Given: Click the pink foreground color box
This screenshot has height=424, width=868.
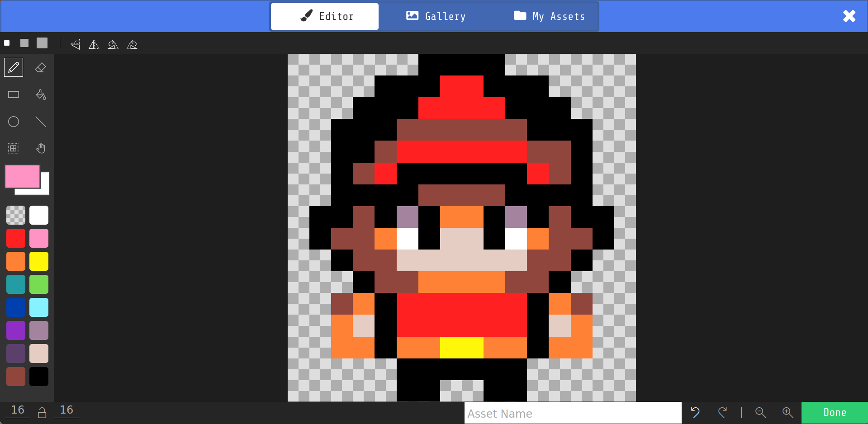Looking at the screenshot, I should [22, 176].
